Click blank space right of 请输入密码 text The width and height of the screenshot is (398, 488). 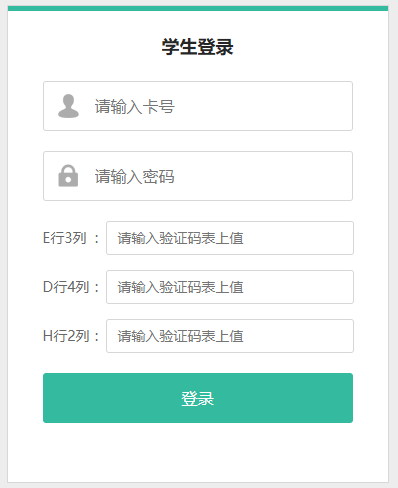(263, 176)
